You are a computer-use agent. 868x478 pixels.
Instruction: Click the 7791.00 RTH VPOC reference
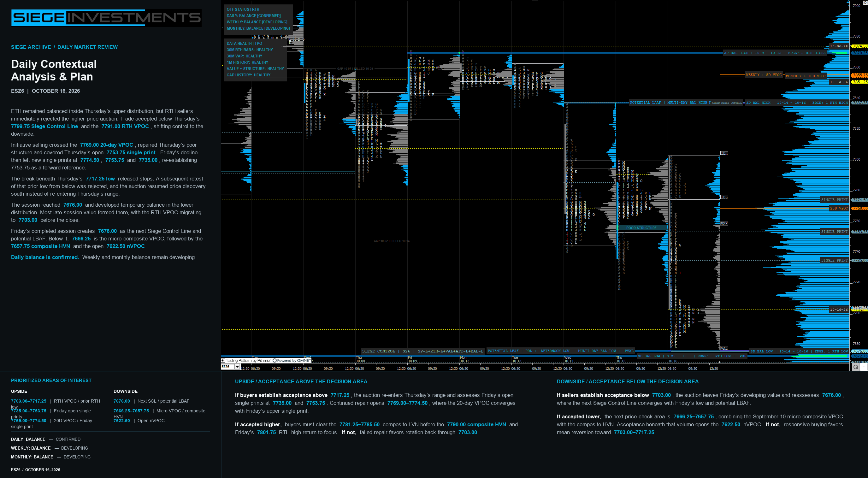125,126
